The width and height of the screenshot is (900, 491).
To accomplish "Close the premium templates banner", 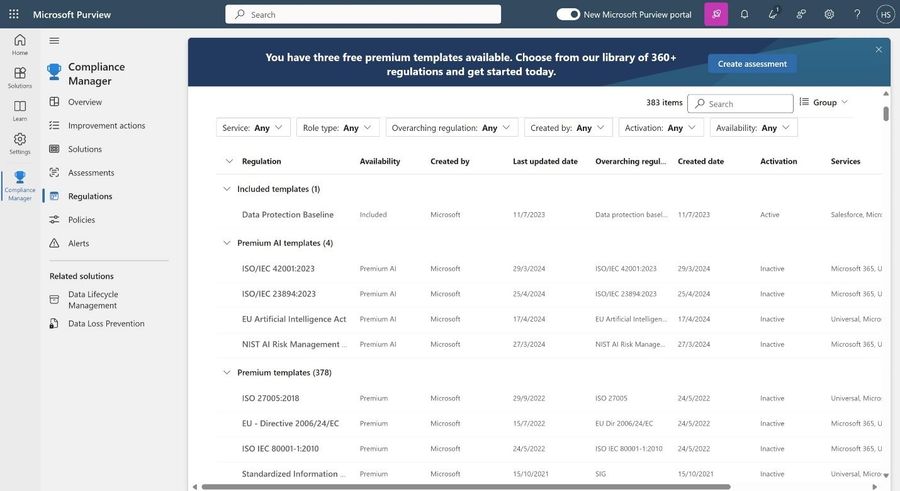I will (x=878, y=50).
